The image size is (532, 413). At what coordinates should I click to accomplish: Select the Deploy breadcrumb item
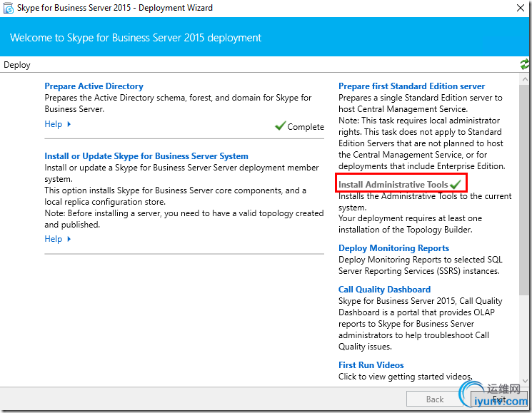(17, 65)
